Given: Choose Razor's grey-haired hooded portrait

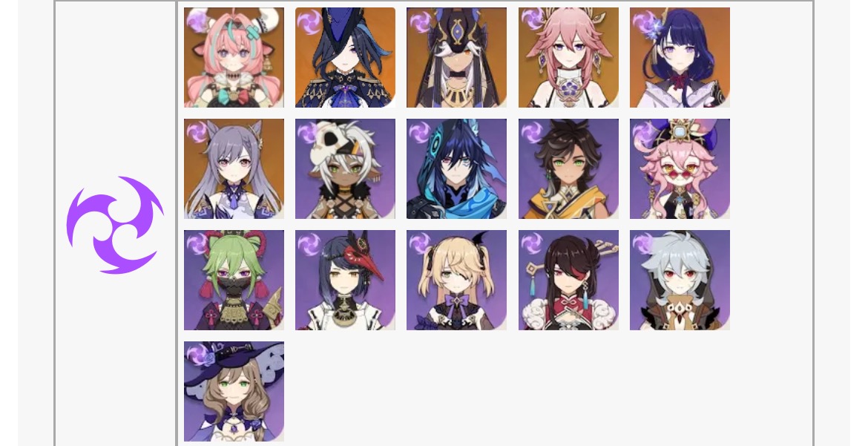Looking at the screenshot, I should [680, 281].
